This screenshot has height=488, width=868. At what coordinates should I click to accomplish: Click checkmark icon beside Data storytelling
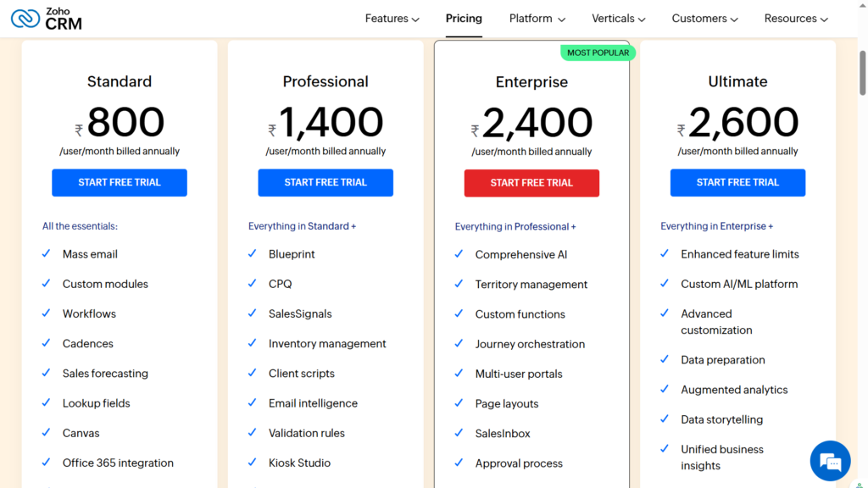pyautogui.click(x=665, y=419)
